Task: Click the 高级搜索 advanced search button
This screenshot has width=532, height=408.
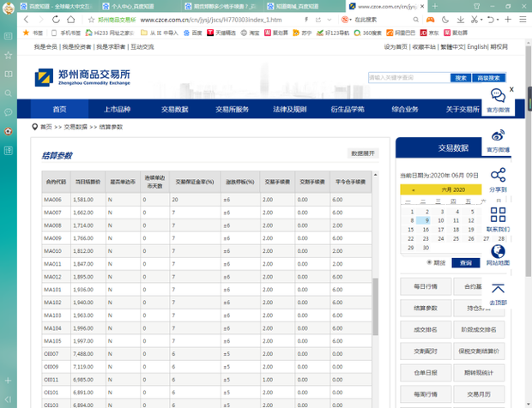Action: coord(488,78)
